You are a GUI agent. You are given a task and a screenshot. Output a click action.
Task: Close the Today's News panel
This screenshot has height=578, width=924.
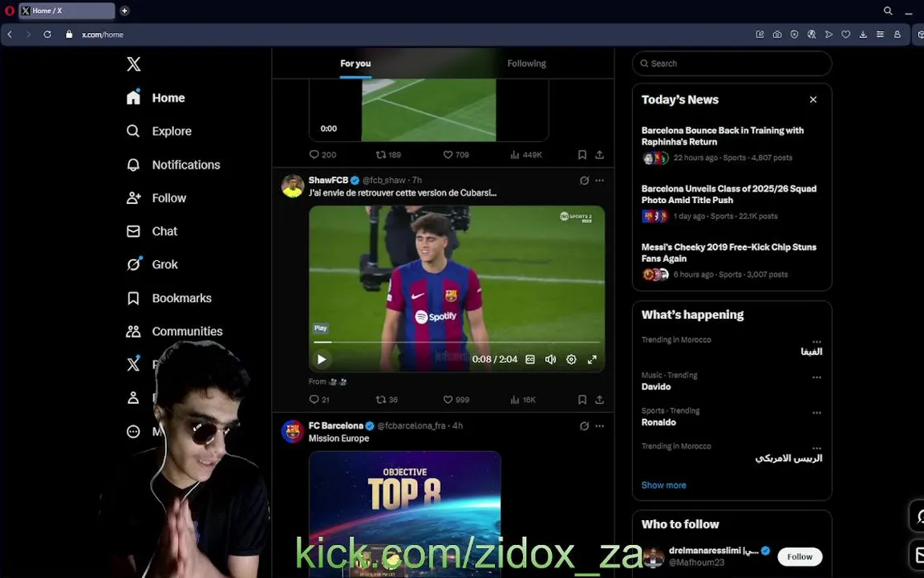pos(813,100)
